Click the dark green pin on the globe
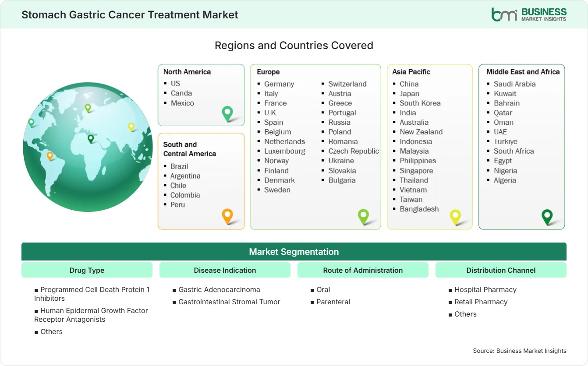 point(91,139)
